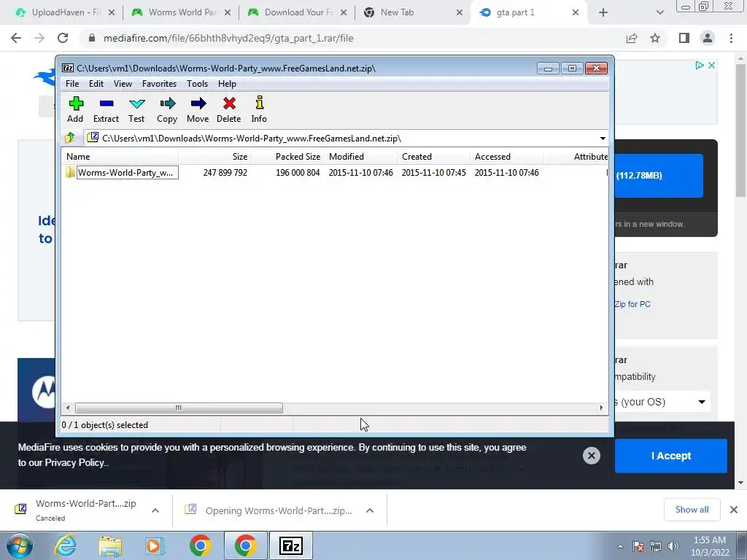The height and width of the screenshot is (560, 747).
Task: Open the Tools menu
Action: point(197,84)
